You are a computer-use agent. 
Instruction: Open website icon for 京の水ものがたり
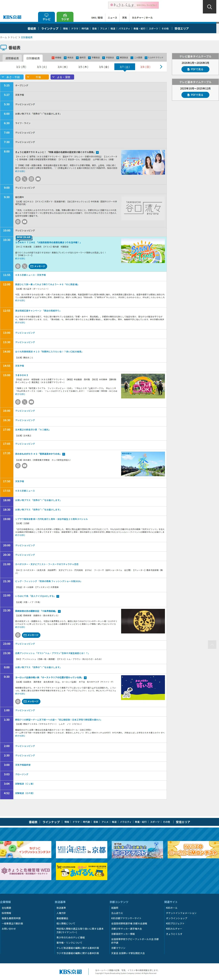(18, 466)
